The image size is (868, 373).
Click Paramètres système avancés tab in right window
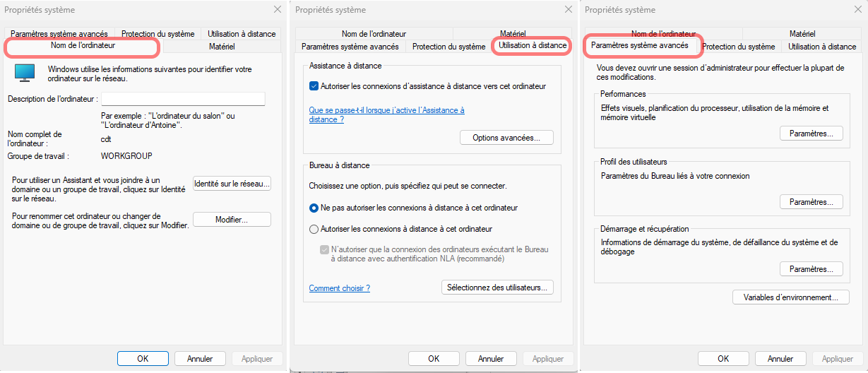click(x=640, y=45)
